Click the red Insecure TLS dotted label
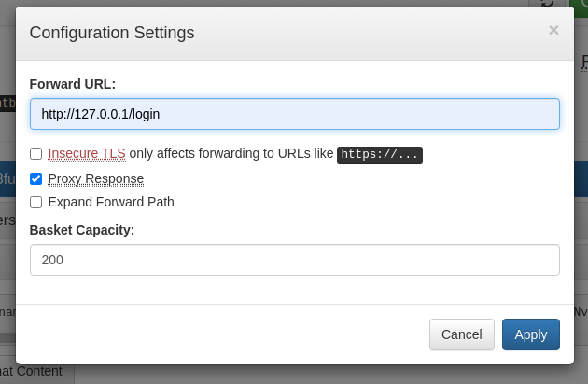Viewport: 588px width, 384px height. point(87,153)
